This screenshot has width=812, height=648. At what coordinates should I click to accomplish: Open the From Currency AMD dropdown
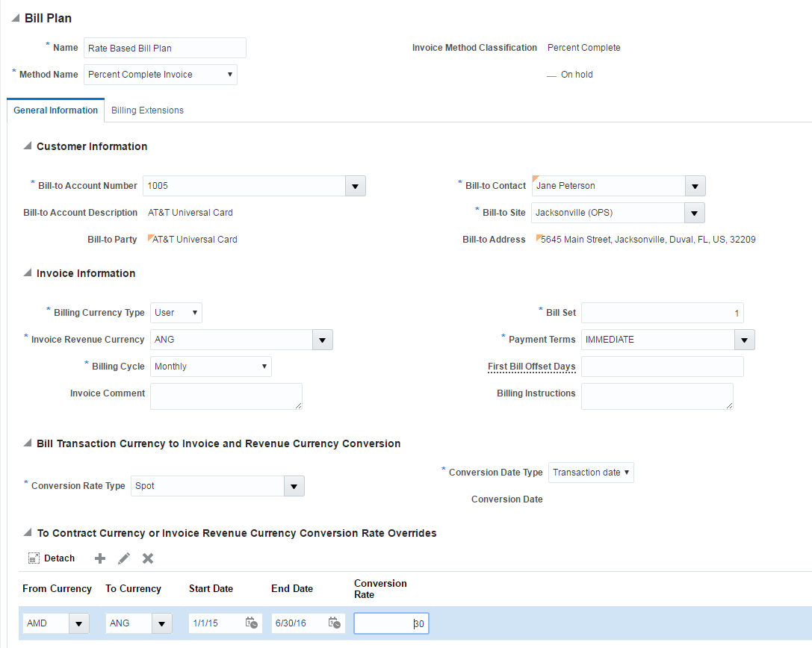(78, 623)
